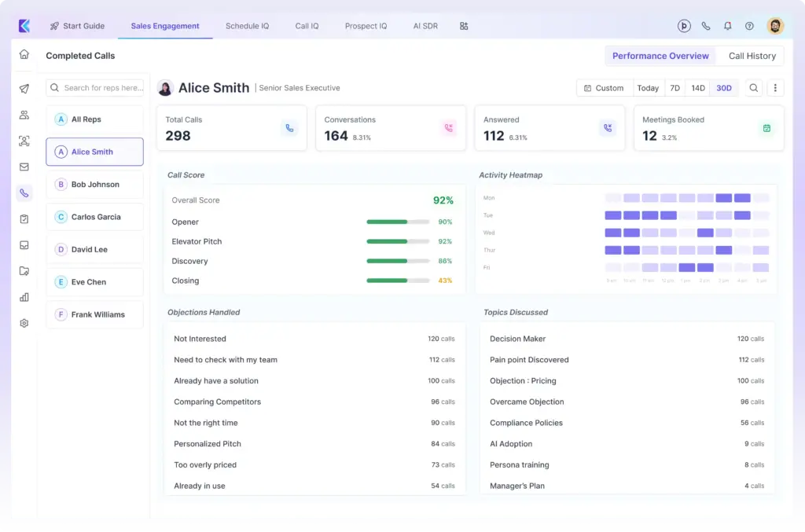Select the 7D date range
This screenshot has height=532, width=805.
675,87
